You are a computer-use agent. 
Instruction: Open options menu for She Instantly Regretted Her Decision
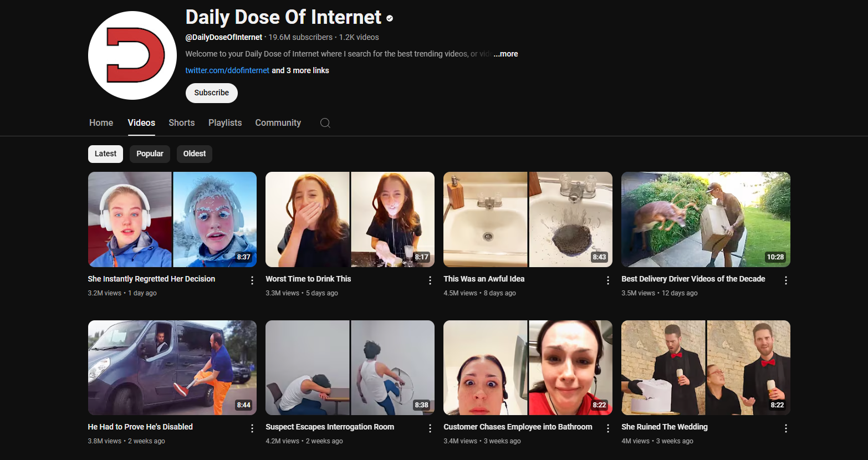coord(252,280)
